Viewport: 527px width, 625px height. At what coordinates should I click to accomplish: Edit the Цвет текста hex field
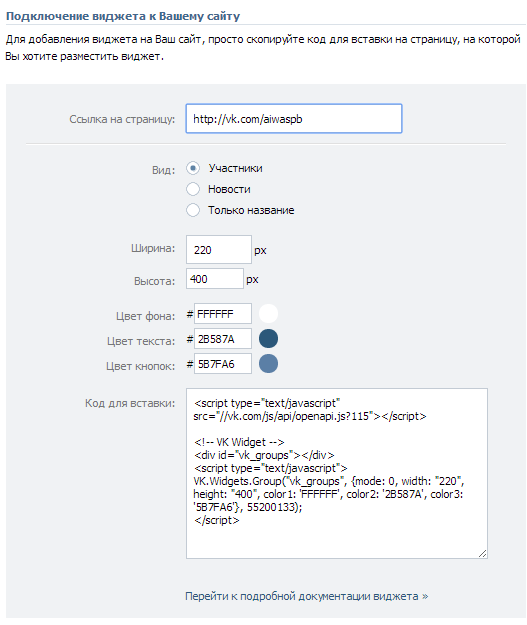pos(223,339)
